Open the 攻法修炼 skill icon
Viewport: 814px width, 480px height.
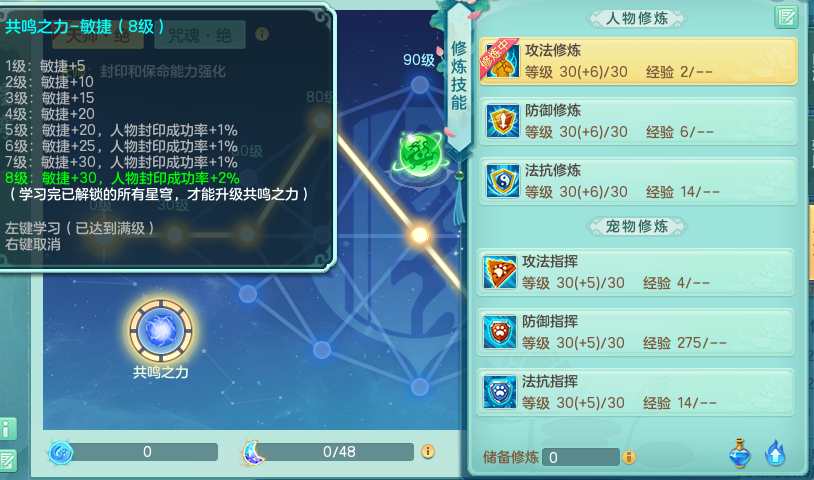pyautogui.click(x=500, y=61)
